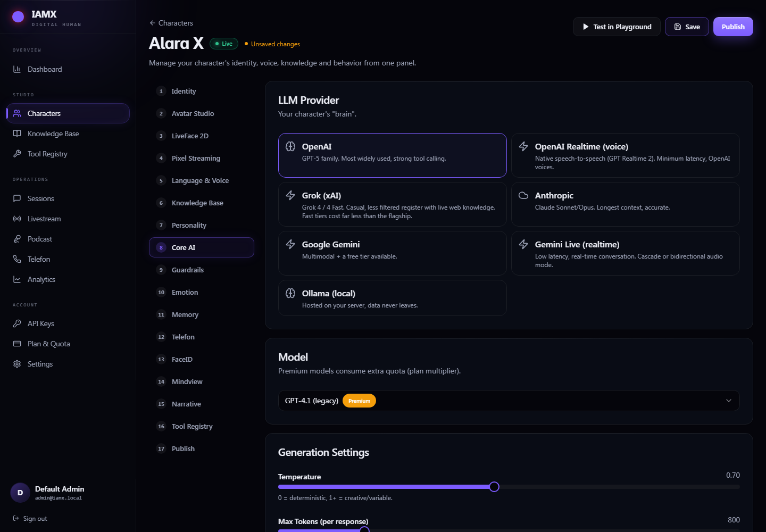Click the API Keys key icon
Image resolution: width=766 pixels, height=532 pixels.
click(x=17, y=323)
